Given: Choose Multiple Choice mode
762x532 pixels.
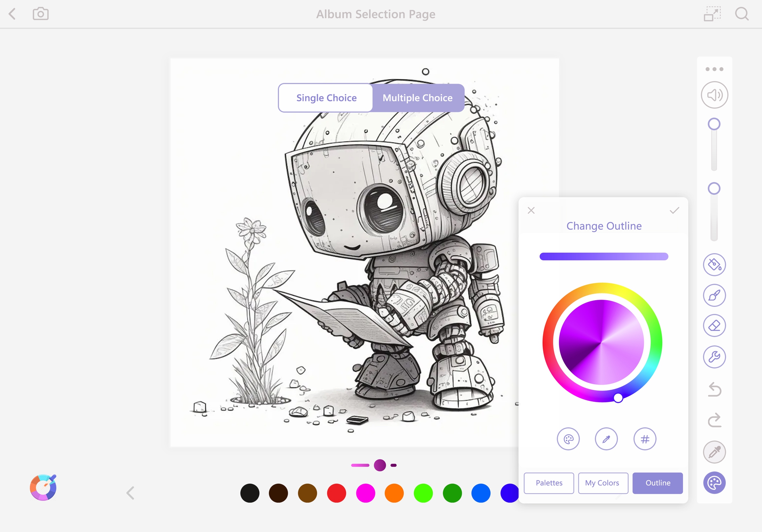Looking at the screenshot, I should pos(418,98).
